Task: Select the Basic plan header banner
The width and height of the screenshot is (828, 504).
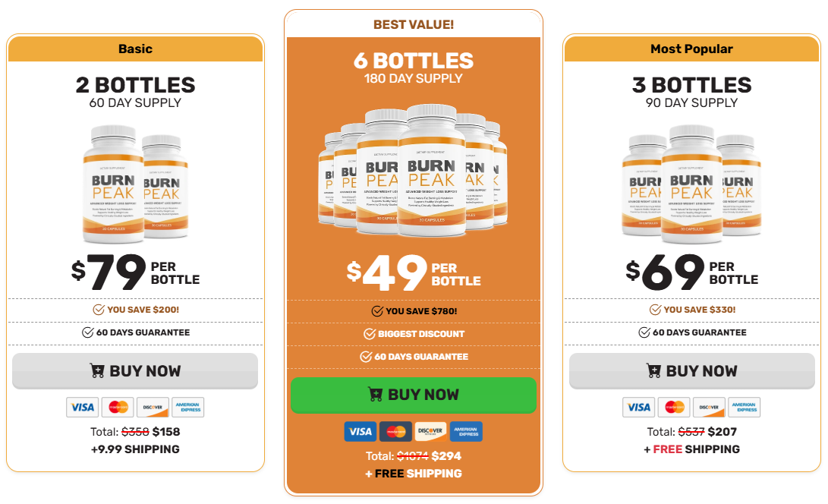Action: point(135,48)
